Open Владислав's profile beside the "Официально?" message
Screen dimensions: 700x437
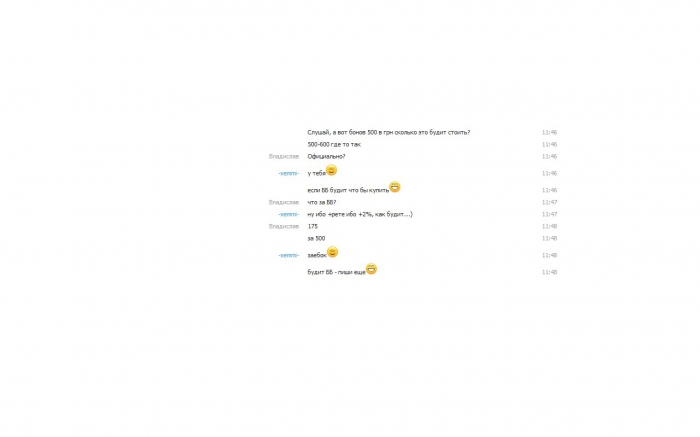tap(283, 157)
